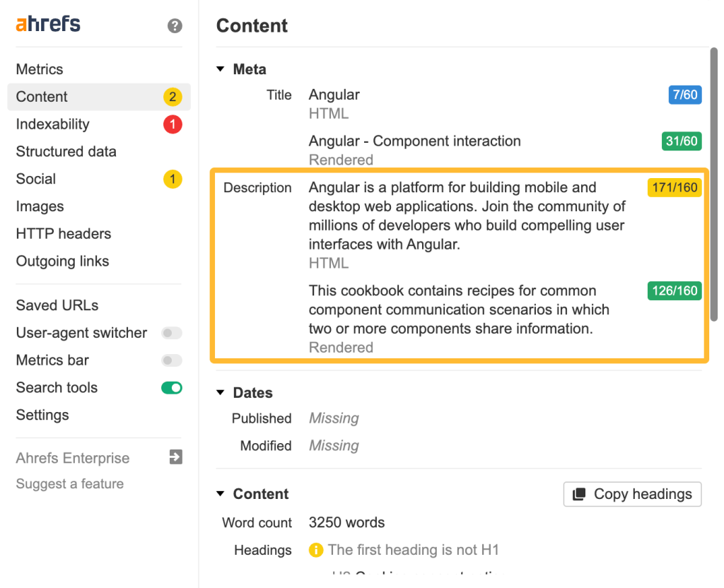Switch to the Indexability section
The image size is (724, 588).
click(52, 124)
